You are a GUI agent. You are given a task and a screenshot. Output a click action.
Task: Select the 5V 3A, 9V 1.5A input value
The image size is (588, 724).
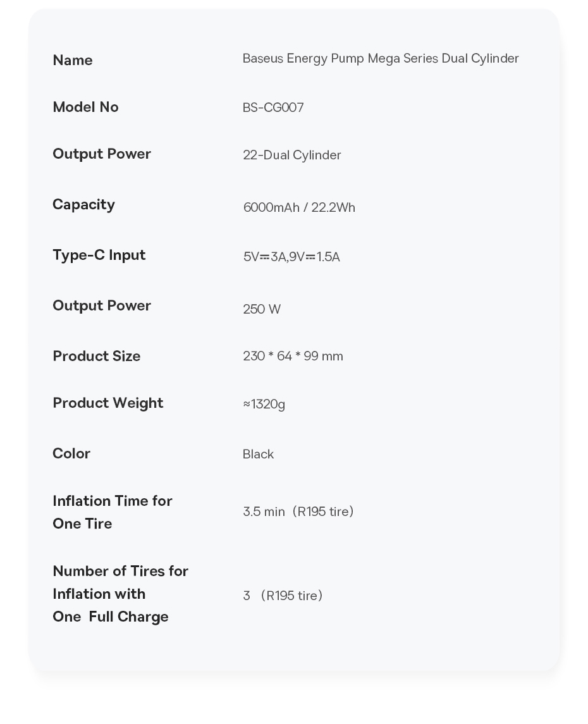(x=291, y=257)
